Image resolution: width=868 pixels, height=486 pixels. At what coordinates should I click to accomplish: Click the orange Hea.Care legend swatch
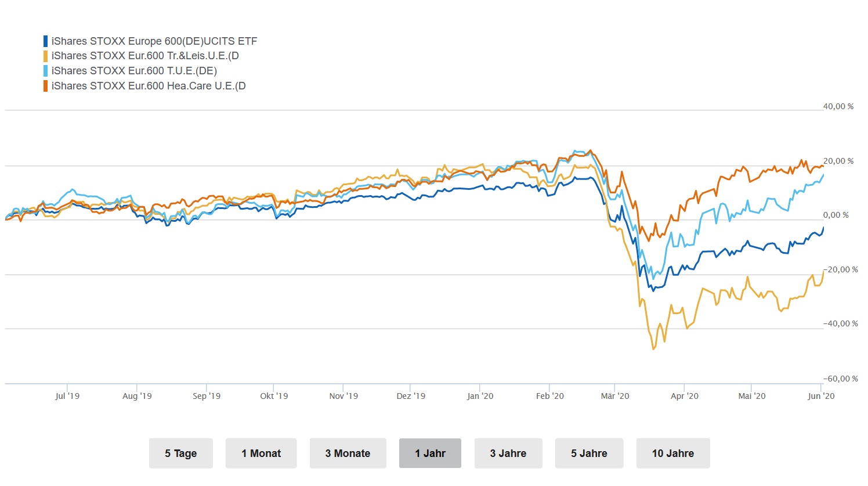click(46, 86)
